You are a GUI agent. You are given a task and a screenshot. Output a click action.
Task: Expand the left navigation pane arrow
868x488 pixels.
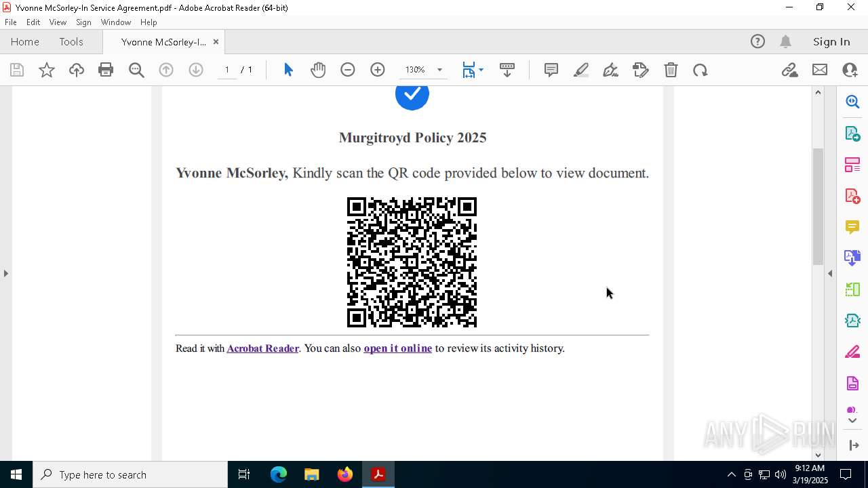[x=5, y=273]
